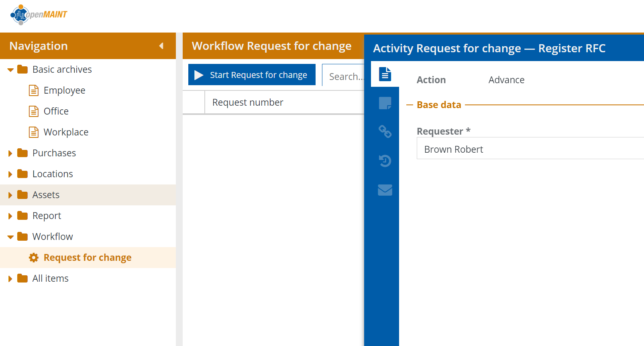Expand the Report tree node
This screenshot has height=346, width=644.
point(10,216)
